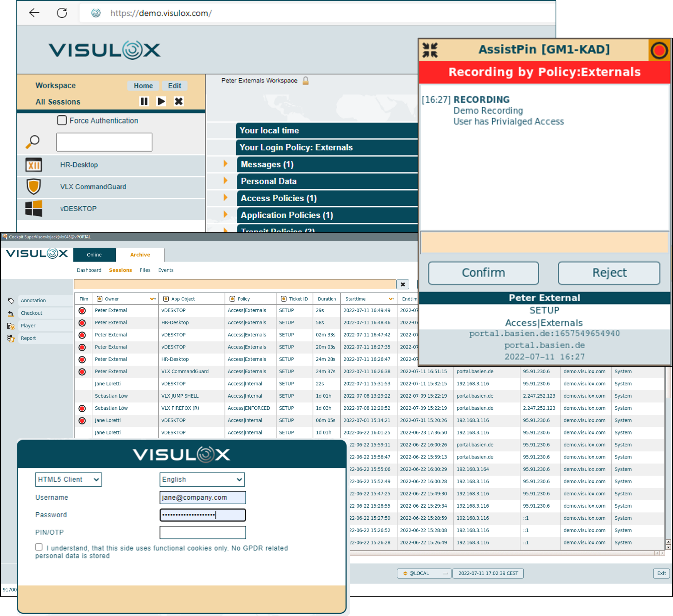Click the Duration column header
Screen dimensions: 673x616
[x=327, y=299]
